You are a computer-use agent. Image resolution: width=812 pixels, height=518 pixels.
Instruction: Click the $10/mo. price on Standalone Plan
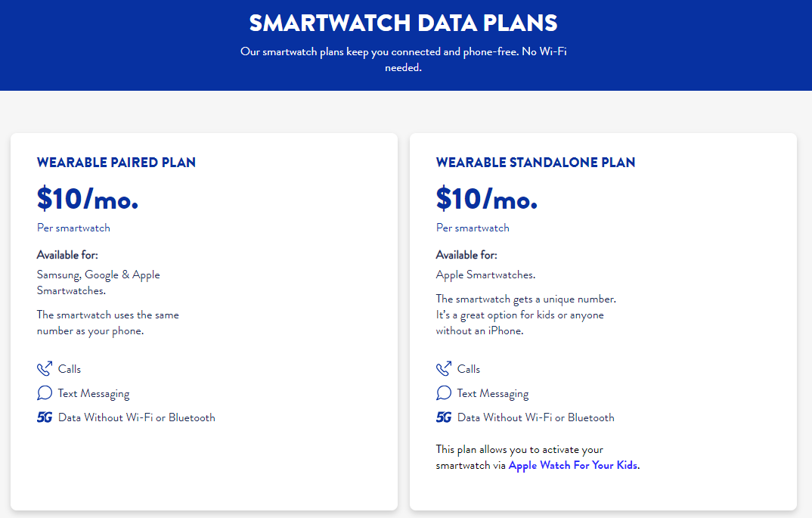coord(485,199)
